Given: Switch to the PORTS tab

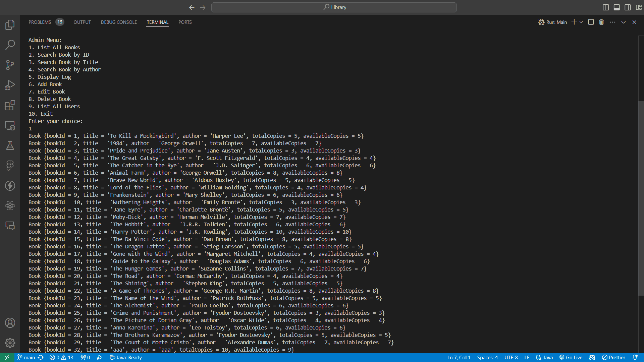Looking at the screenshot, I should pyautogui.click(x=185, y=22).
